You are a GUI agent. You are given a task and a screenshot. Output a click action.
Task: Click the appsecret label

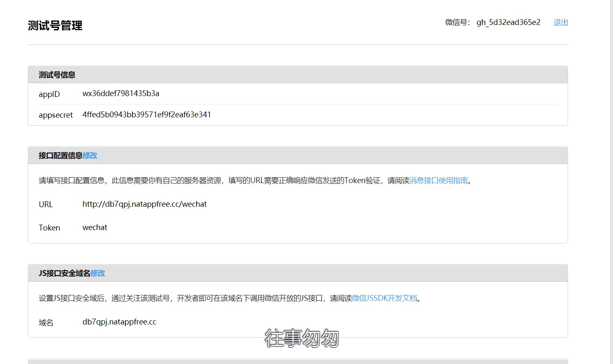tap(56, 115)
